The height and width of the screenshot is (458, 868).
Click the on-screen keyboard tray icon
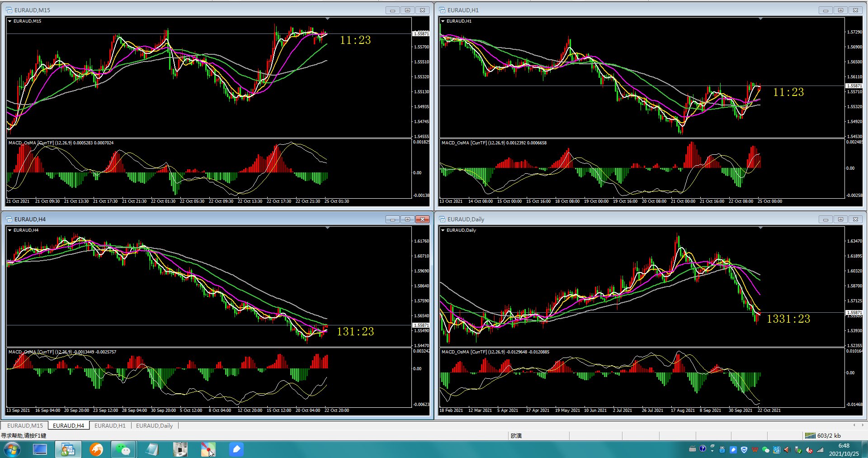pos(693,449)
